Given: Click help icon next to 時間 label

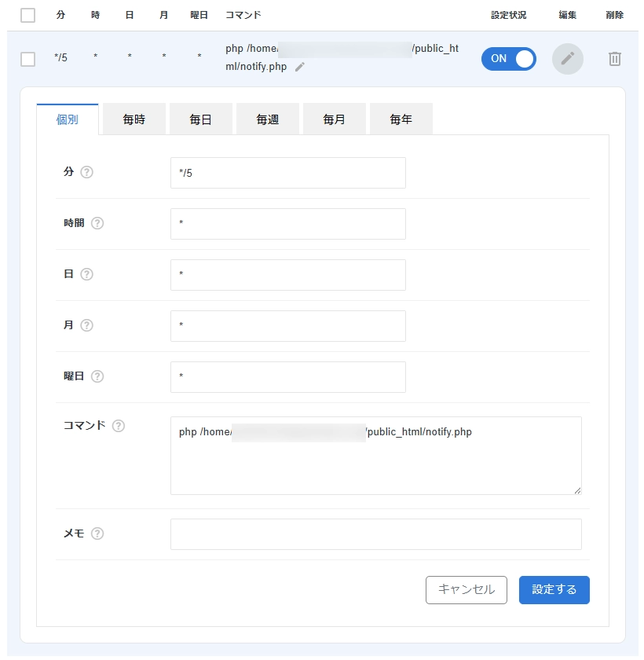Looking at the screenshot, I should tap(97, 223).
